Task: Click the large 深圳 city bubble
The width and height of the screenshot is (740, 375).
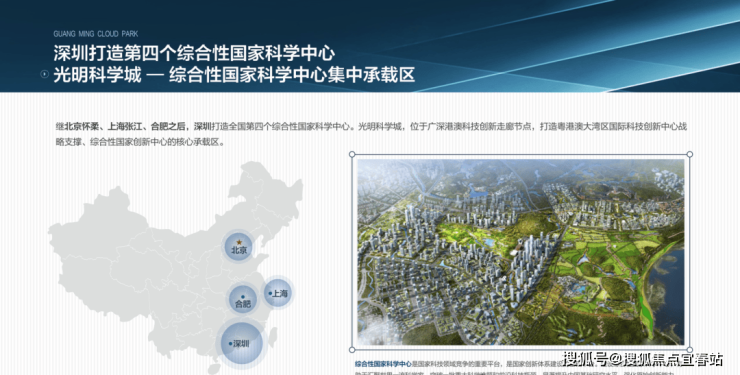Action: 241,343
